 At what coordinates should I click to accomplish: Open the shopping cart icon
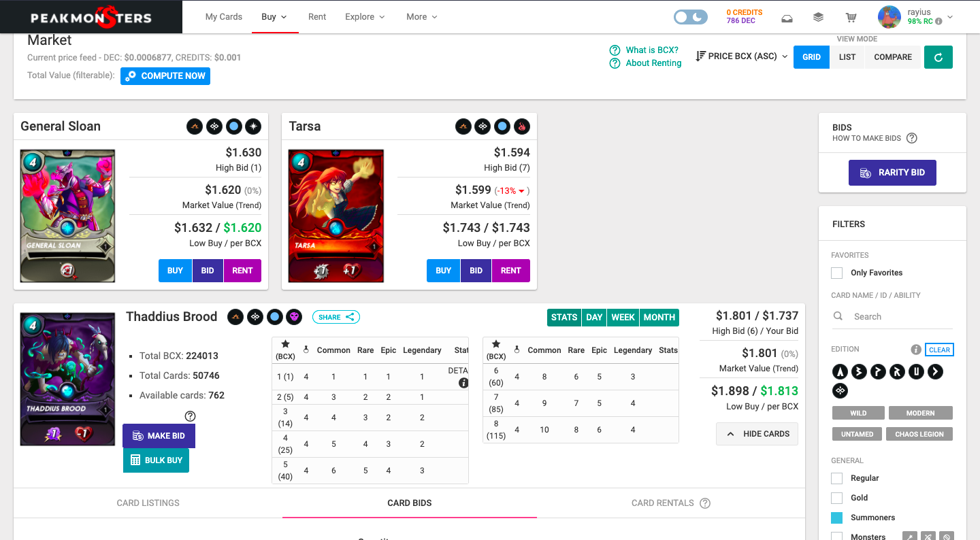(851, 18)
